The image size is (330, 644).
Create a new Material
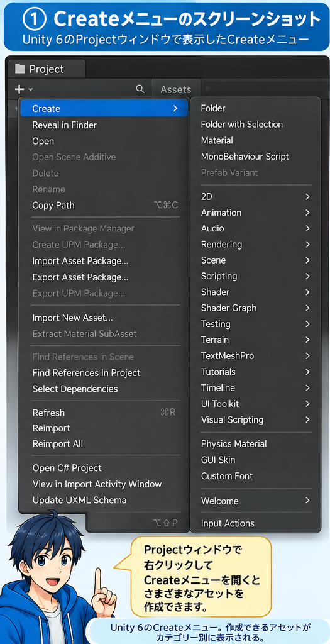255,140
